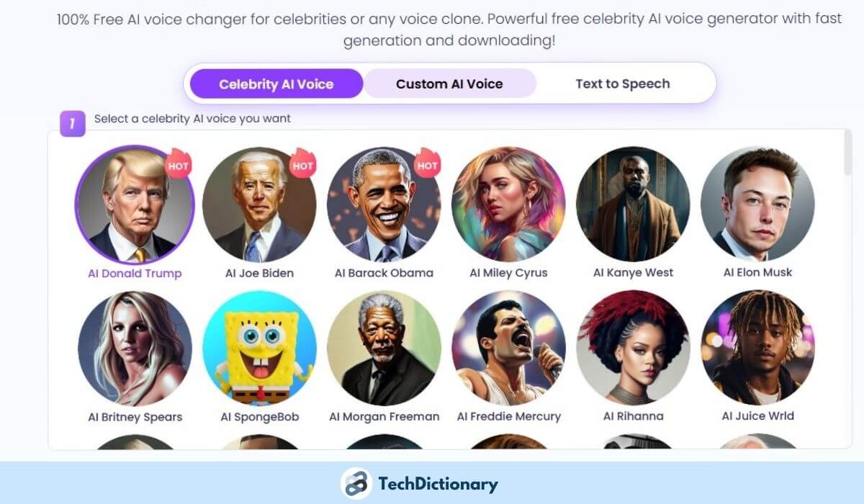Select the AI Freddie Mercury avatar
Screen dimensions: 864x504
pos(508,348)
